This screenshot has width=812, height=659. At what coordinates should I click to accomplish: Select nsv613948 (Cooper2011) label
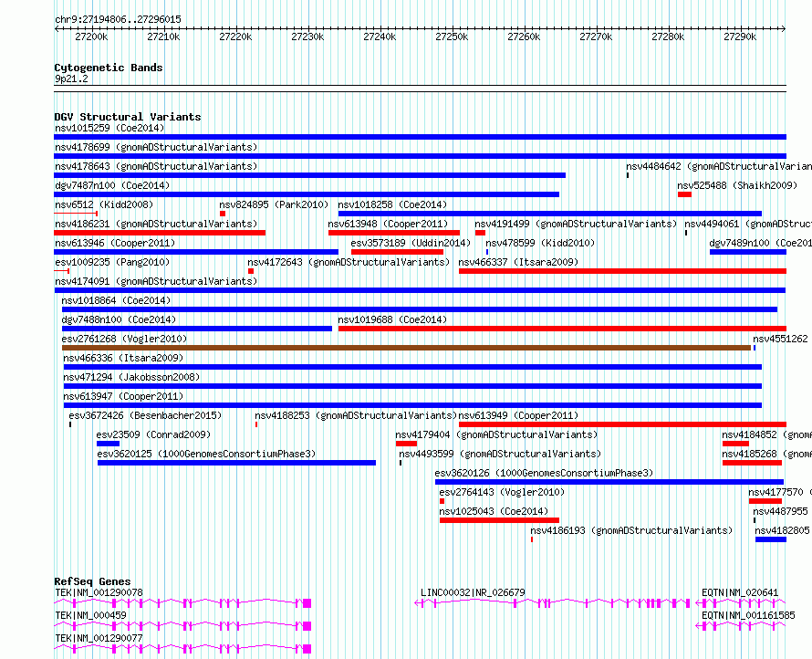[x=388, y=224]
